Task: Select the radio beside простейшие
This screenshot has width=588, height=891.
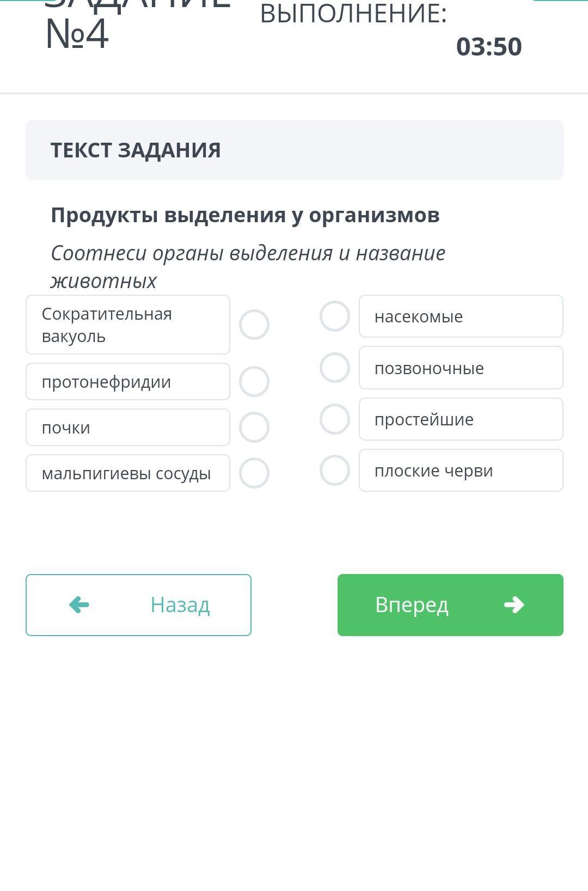Action: [x=334, y=419]
